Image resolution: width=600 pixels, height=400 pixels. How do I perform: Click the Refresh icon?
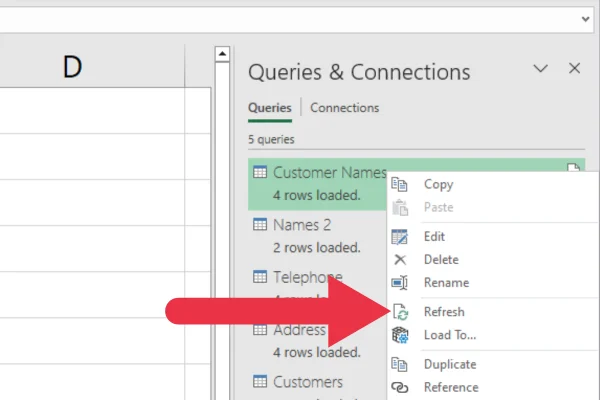pyautogui.click(x=401, y=312)
